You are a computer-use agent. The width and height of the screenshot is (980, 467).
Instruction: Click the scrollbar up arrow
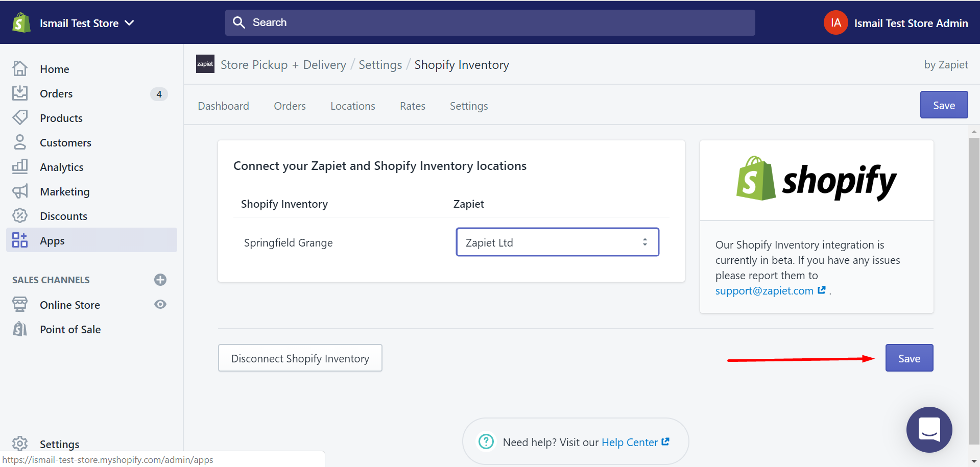974,132
